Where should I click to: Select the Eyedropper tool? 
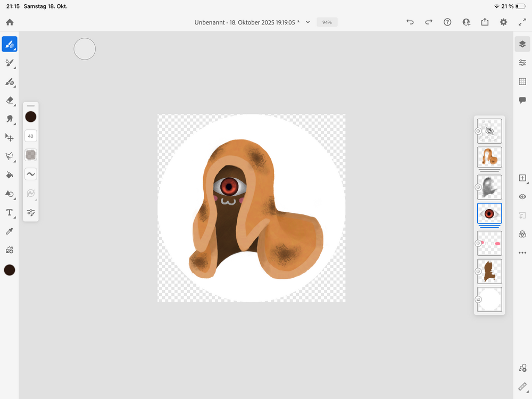click(10, 231)
